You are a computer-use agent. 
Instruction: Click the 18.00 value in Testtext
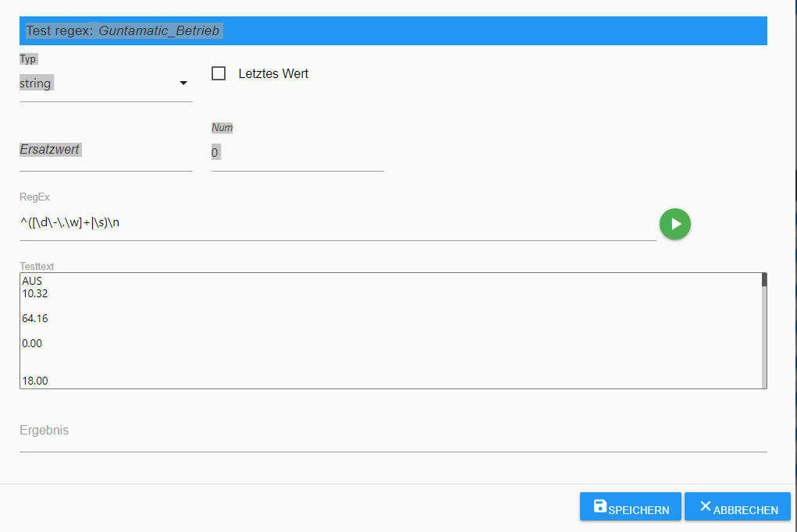click(x=35, y=381)
